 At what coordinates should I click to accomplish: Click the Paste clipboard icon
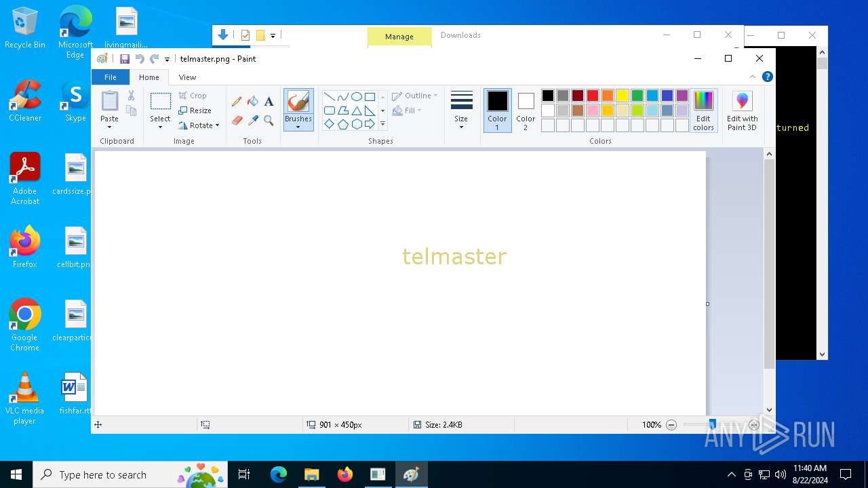(x=110, y=101)
